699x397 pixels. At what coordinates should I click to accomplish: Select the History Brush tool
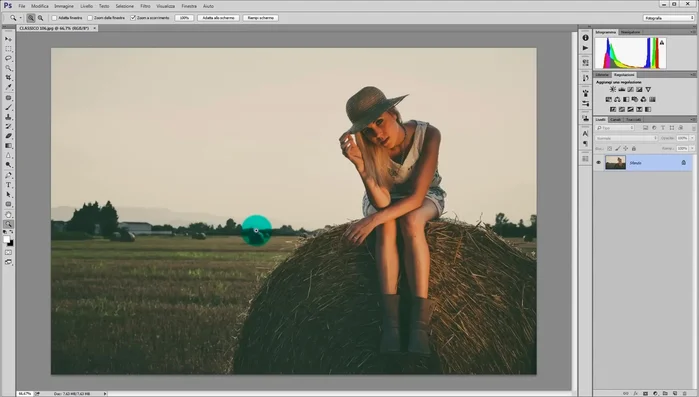[8, 127]
